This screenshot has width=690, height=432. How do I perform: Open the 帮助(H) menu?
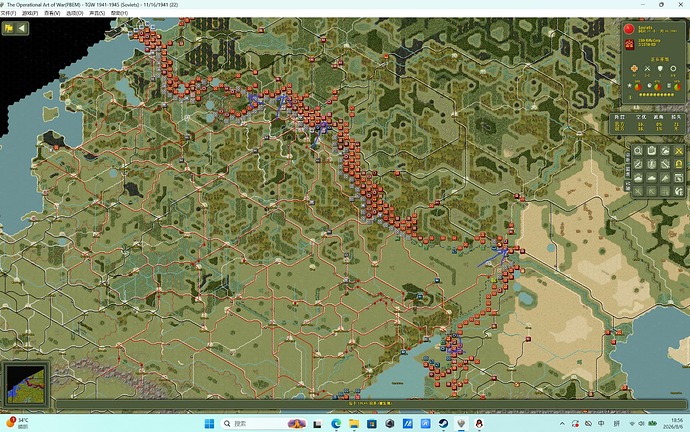[119, 13]
